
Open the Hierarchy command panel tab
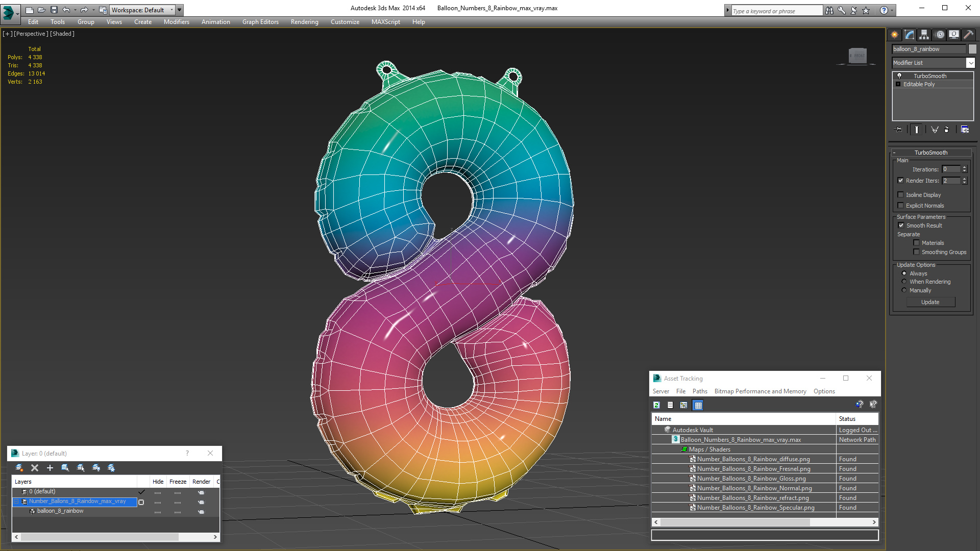coord(924,35)
